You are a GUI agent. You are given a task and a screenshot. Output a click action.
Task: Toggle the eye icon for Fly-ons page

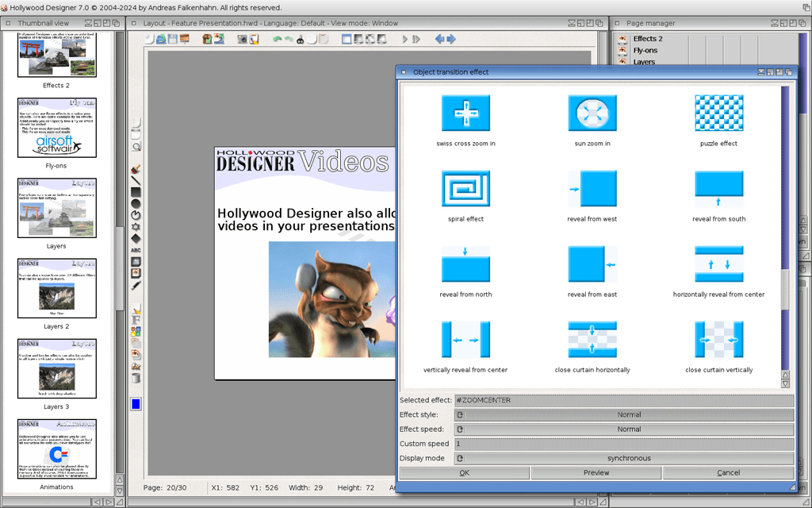click(x=622, y=50)
